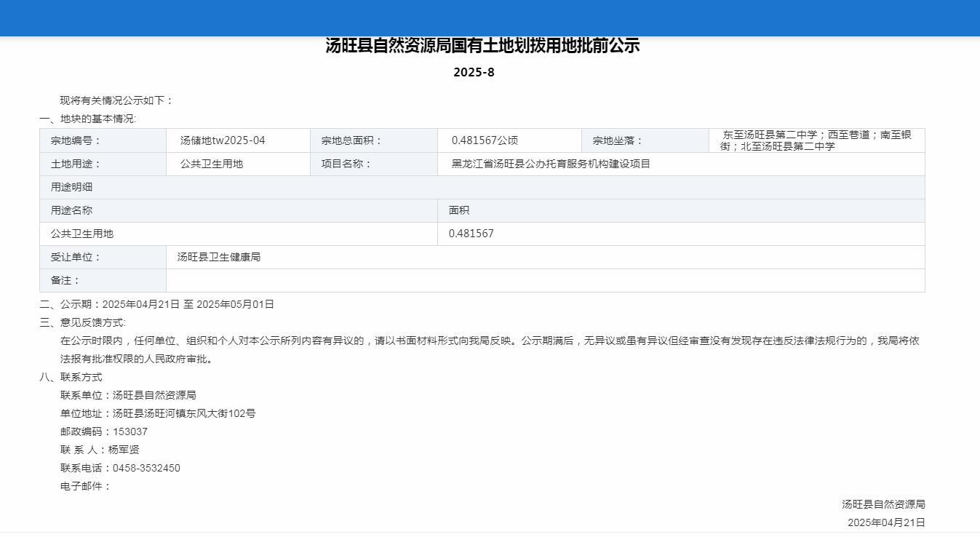
Task: Click location text 东至汤旺县第二中学
Action: (x=770, y=135)
